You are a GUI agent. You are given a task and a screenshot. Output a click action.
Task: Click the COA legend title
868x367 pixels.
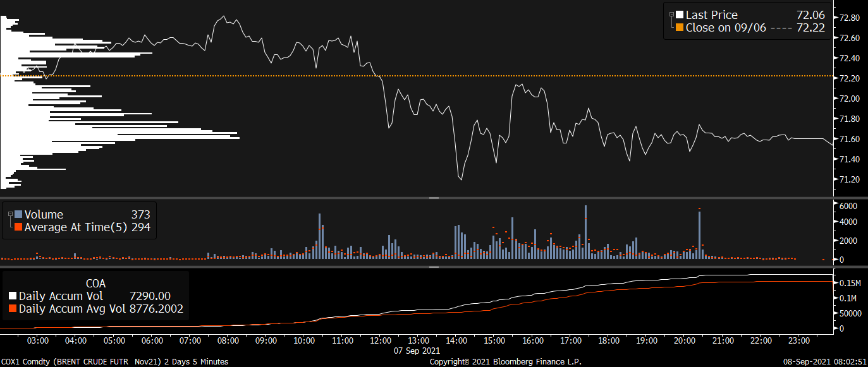pyautogui.click(x=95, y=284)
